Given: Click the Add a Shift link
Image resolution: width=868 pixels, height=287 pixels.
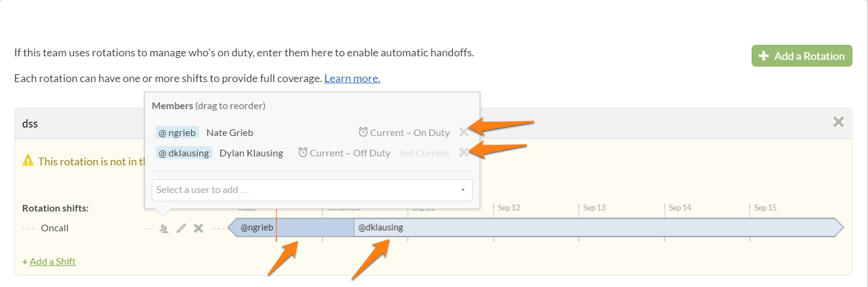Looking at the screenshot, I should (52, 261).
